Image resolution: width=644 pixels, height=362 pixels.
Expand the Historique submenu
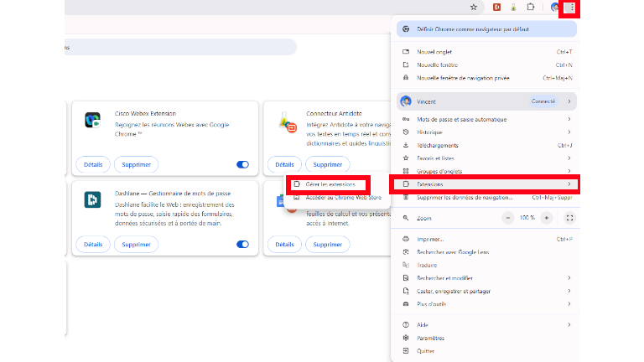tap(486, 132)
